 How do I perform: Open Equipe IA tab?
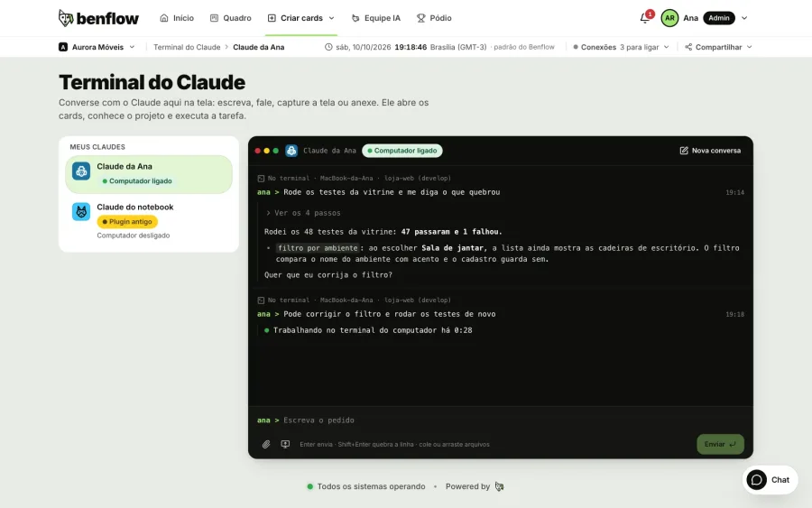[x=376, y=18]
